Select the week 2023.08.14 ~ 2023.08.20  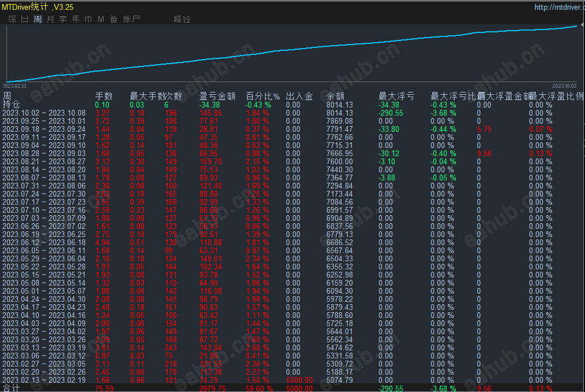point(44,169)
